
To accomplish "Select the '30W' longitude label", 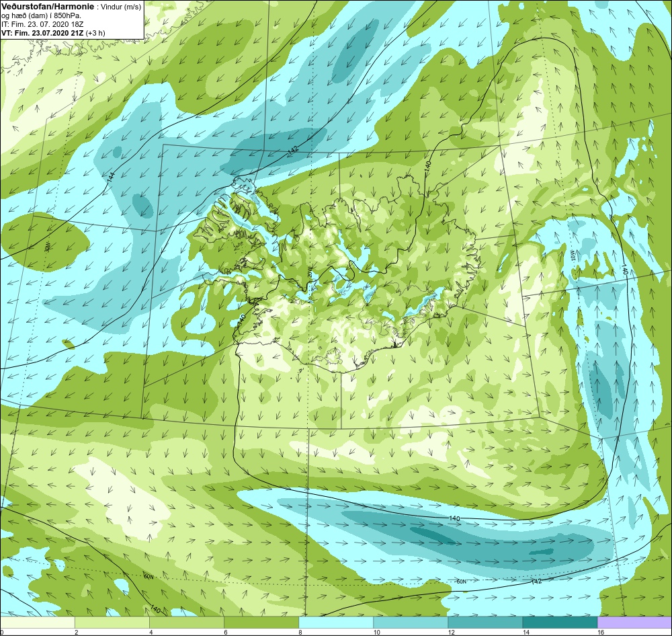I will pos(48,247).
